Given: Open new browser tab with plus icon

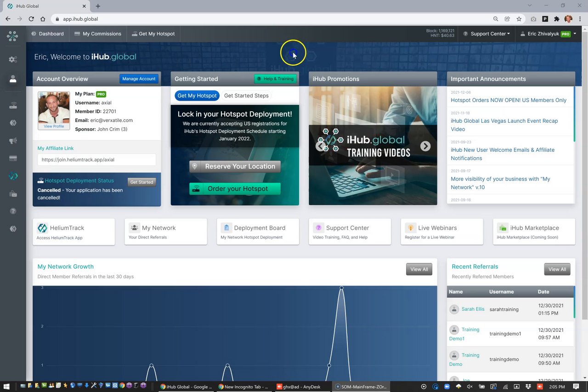Looking at the screenshot, I should [x=98, y=6].
